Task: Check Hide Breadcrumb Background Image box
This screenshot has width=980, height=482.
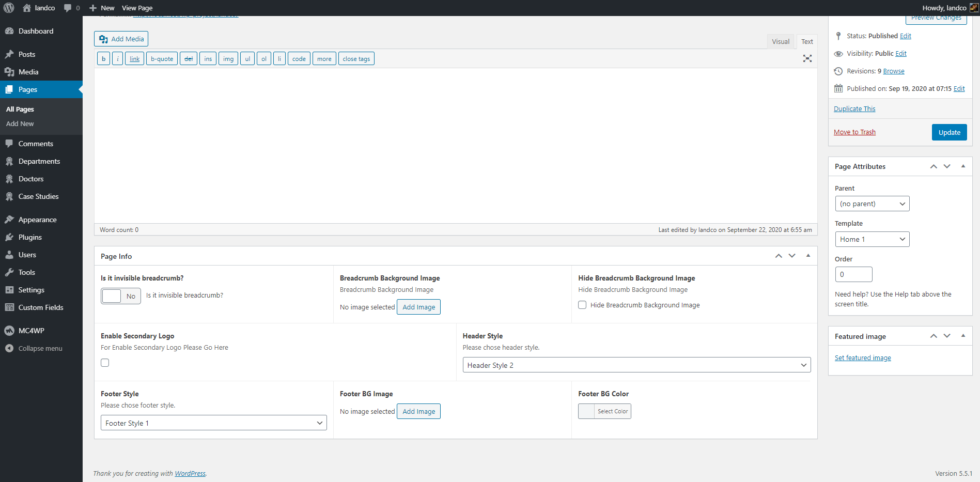Action: click(582, 305)
